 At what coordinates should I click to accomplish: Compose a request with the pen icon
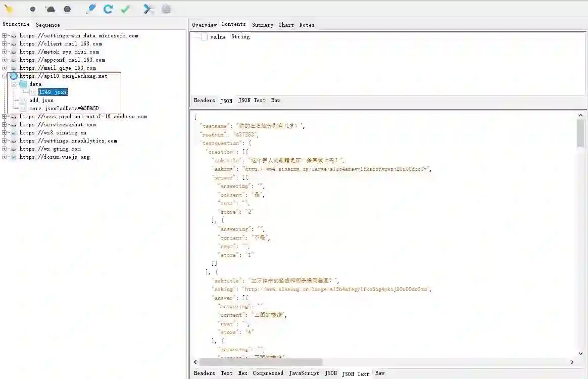91,9
